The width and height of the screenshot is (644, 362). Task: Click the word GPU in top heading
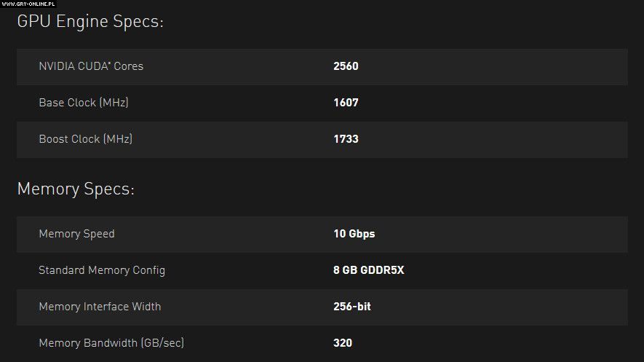pyautogui.click(x=33, y=22)
